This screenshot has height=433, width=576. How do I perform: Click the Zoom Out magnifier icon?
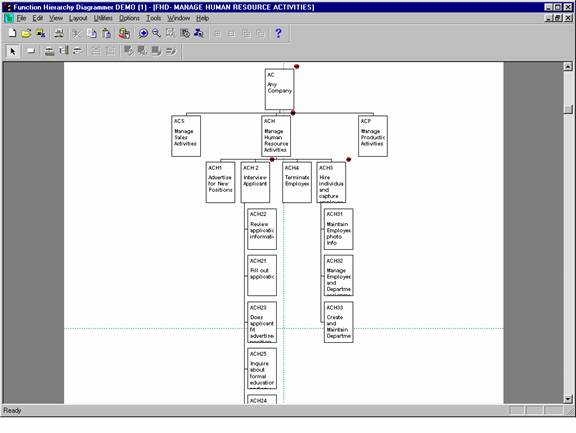point(156,33)
